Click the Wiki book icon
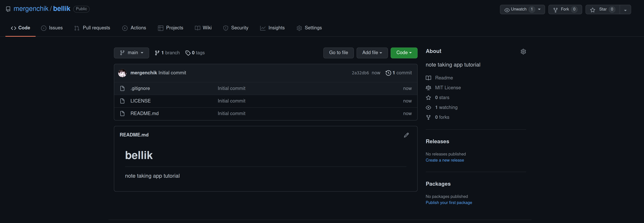Screen dimensions: 644x223 (197, 28)
